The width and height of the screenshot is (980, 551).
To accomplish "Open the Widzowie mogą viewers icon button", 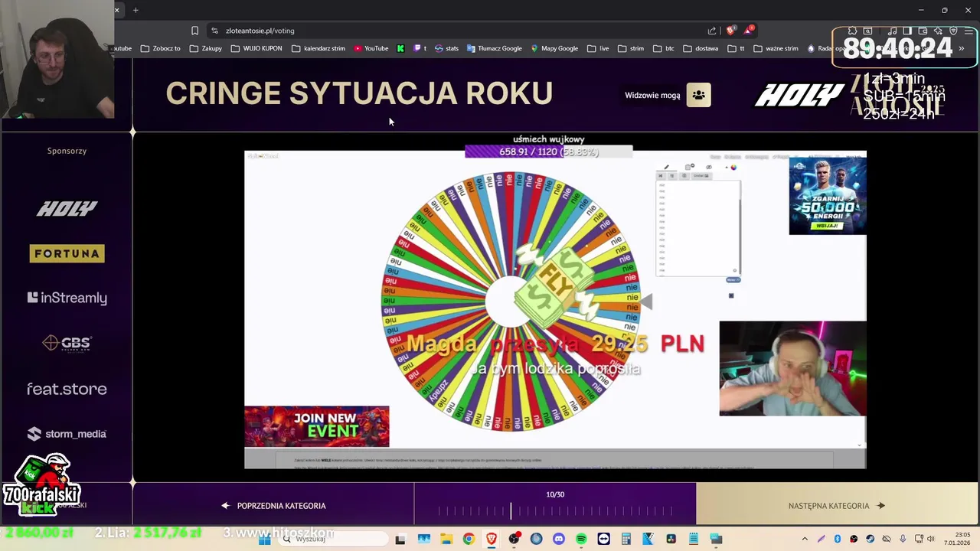I will [x=698, y=95].
